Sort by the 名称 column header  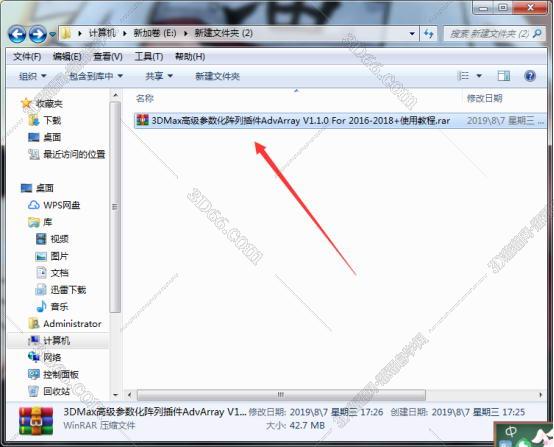[145, 98]
